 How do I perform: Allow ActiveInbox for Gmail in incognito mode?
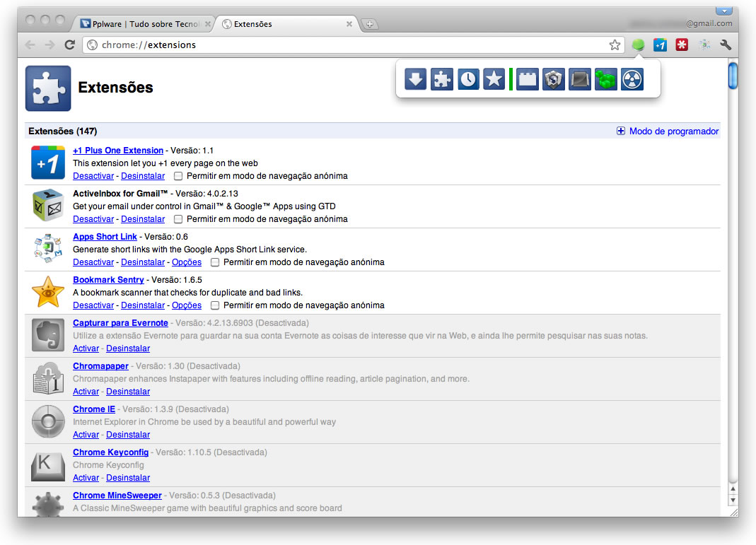click(178, 219)
